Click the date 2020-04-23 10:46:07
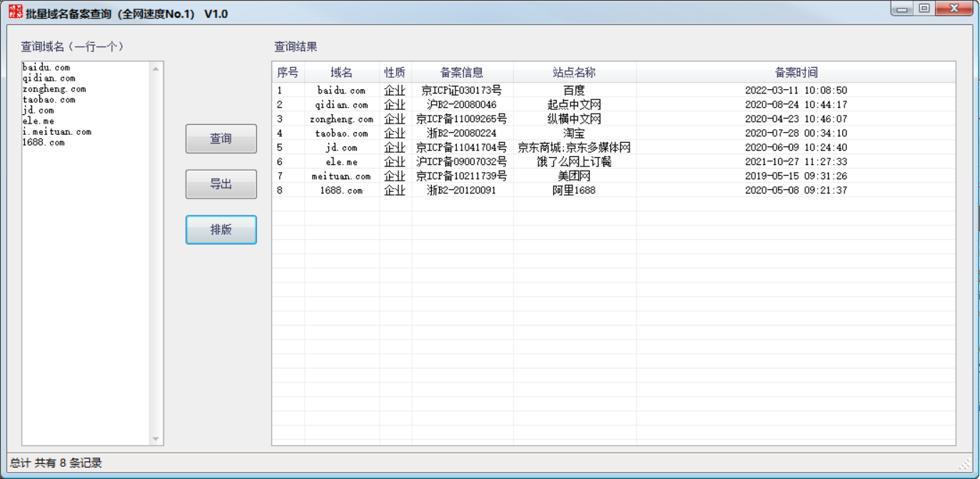The width and height of the screenshot is (980, 479). click(x=796, y=119)
